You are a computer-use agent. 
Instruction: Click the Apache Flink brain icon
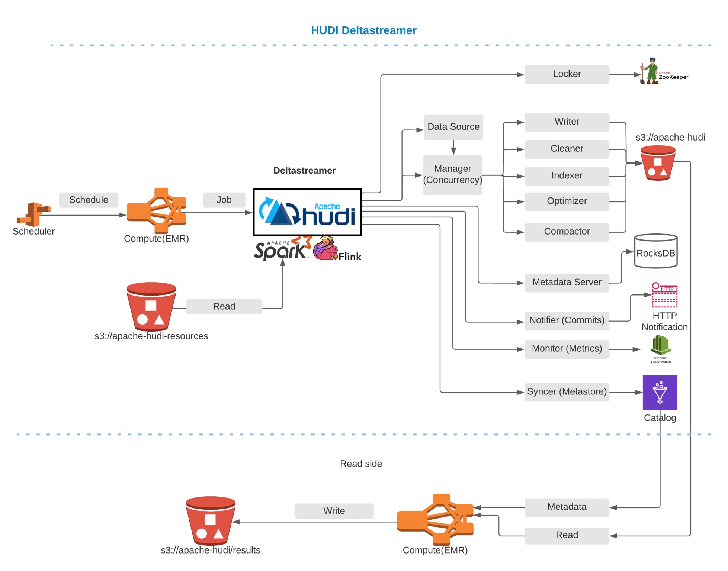331,248
